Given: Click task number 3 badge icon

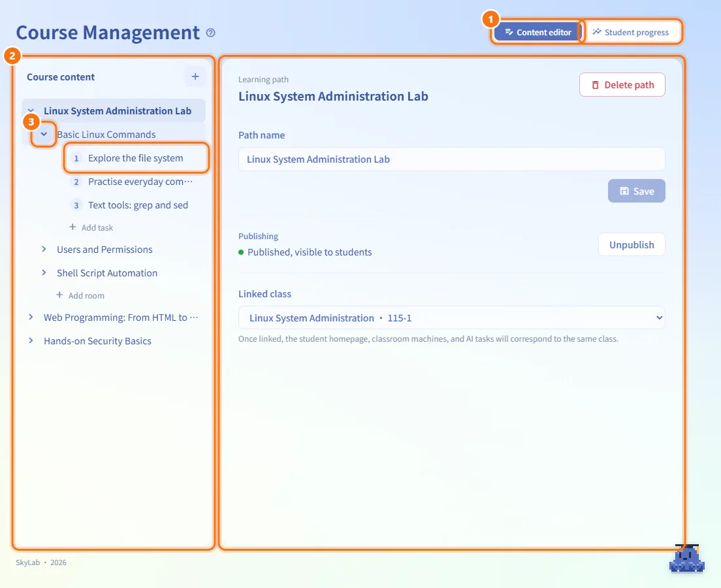Looking at the screenshot, I should [76, 205].
